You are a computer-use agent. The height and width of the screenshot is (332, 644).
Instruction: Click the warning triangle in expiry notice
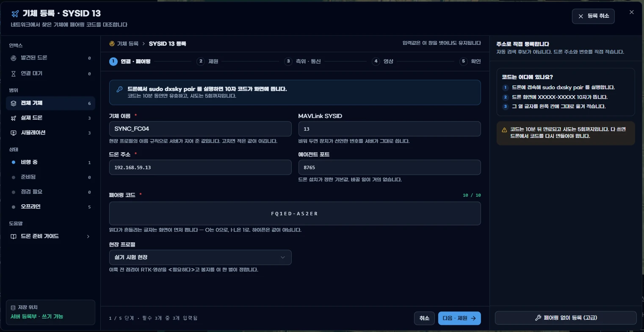(504, 130)
